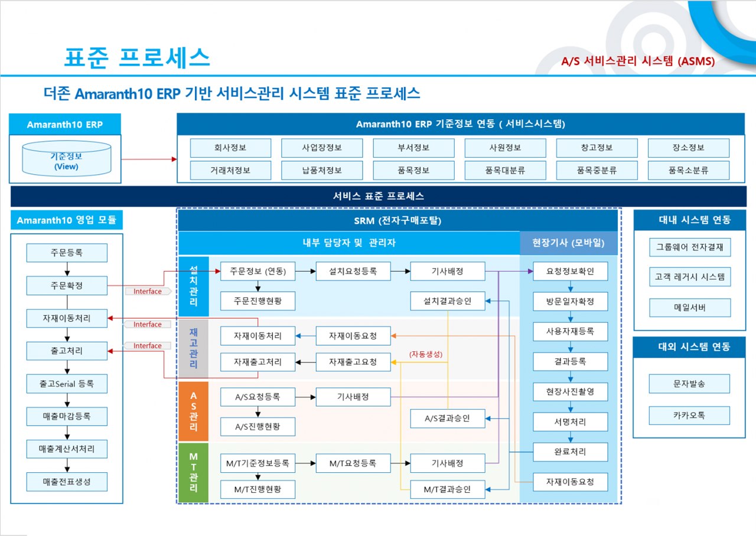Choose the 자재출고요청 box
This screenshot has width=756, height=536.
coord(353,362)
